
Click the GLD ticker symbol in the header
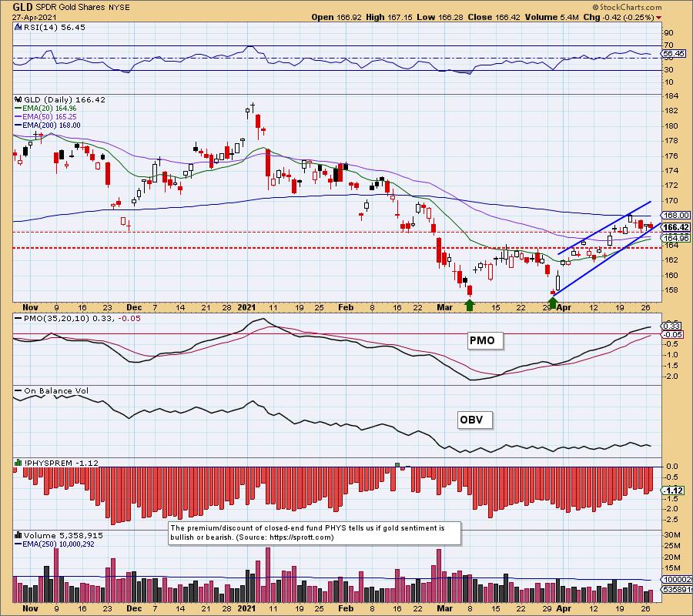(22, 7)
